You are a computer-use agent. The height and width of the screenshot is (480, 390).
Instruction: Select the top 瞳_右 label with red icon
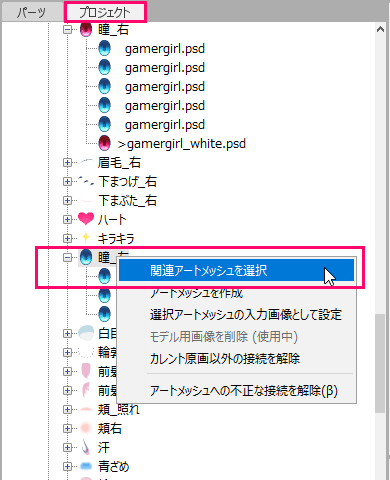(113, 30)
